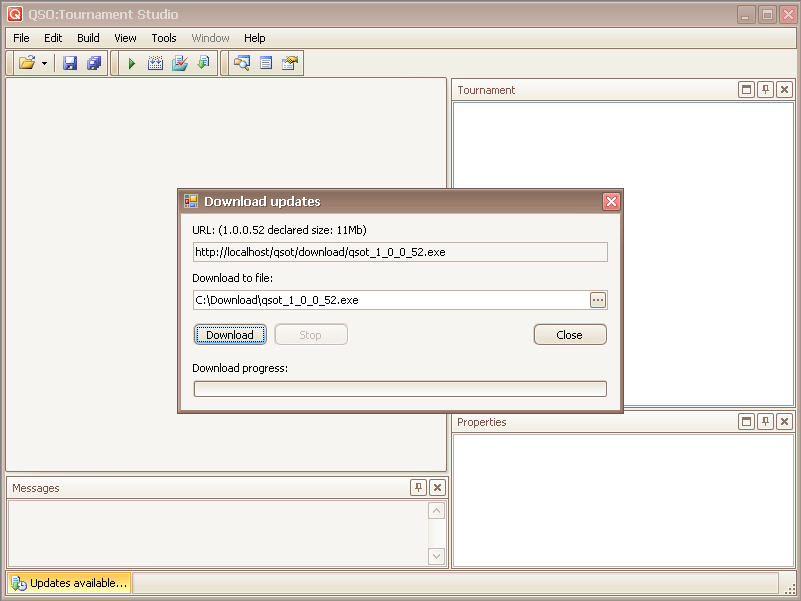Click Close in Download updates dialog

569,335
